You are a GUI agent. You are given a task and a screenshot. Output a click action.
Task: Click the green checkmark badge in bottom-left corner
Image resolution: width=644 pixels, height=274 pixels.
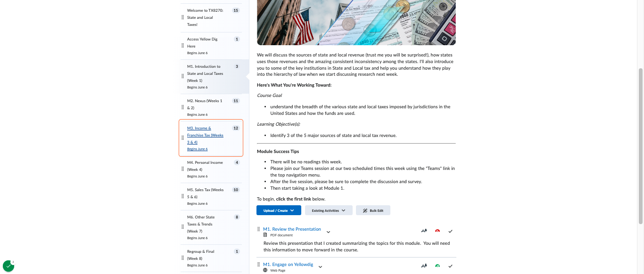click(x=8, y=266)
